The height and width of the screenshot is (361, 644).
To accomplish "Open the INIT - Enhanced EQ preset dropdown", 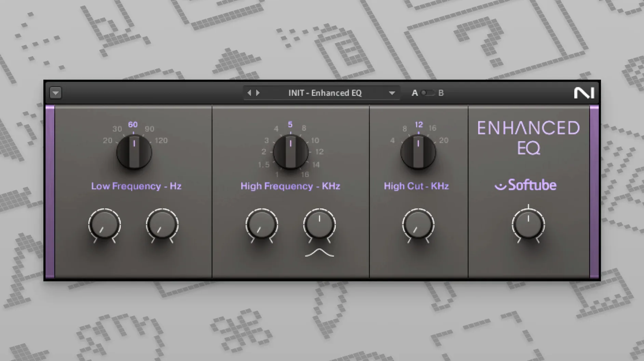I will 392,93.
